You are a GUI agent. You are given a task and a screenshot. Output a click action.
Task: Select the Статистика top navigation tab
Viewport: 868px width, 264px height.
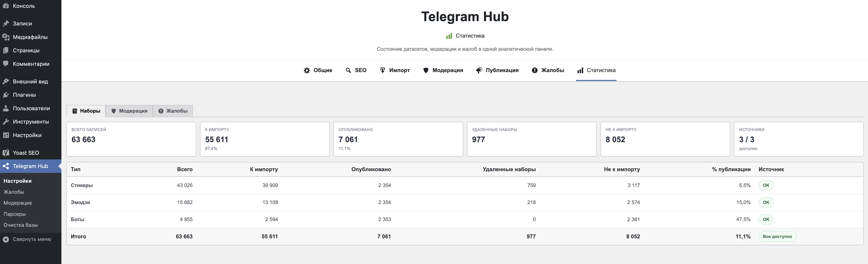click(x=596, y=70)
